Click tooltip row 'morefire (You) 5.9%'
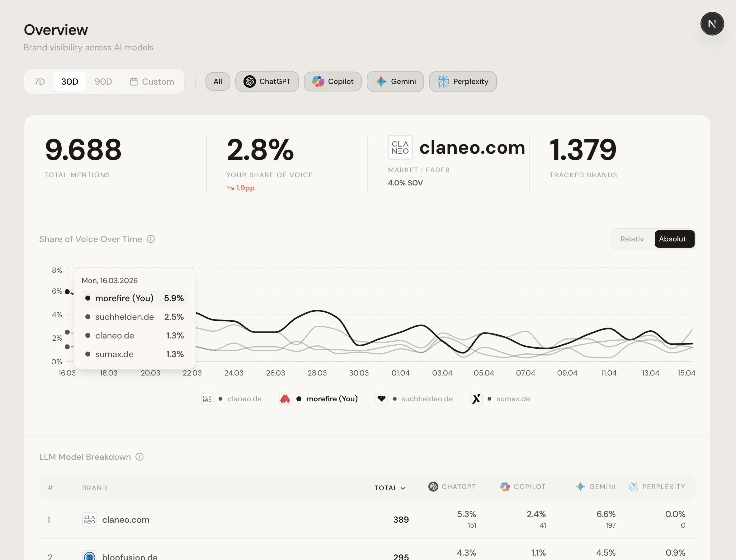The width and height of the screenshot is (736, 560). 135,298
